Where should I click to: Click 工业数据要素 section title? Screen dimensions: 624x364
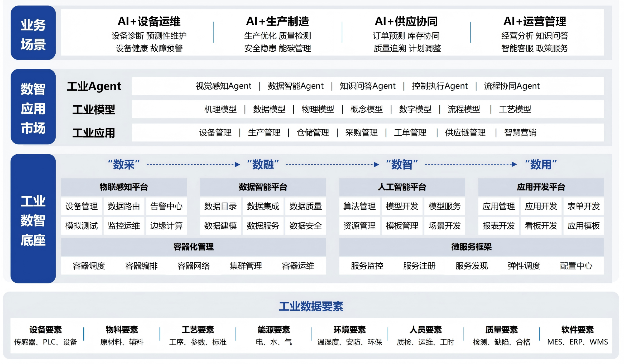pos(311,307)
